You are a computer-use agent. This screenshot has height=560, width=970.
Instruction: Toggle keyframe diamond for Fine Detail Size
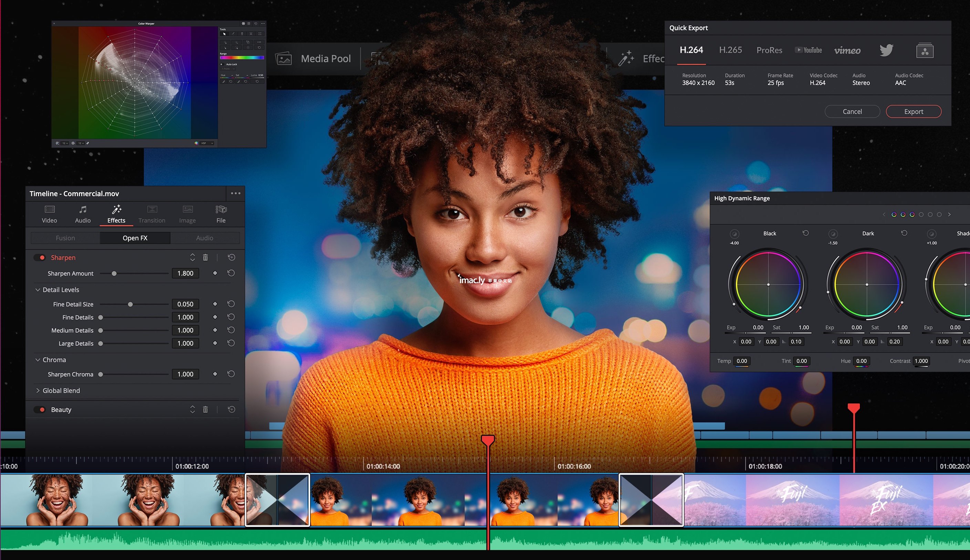point(215,304)
